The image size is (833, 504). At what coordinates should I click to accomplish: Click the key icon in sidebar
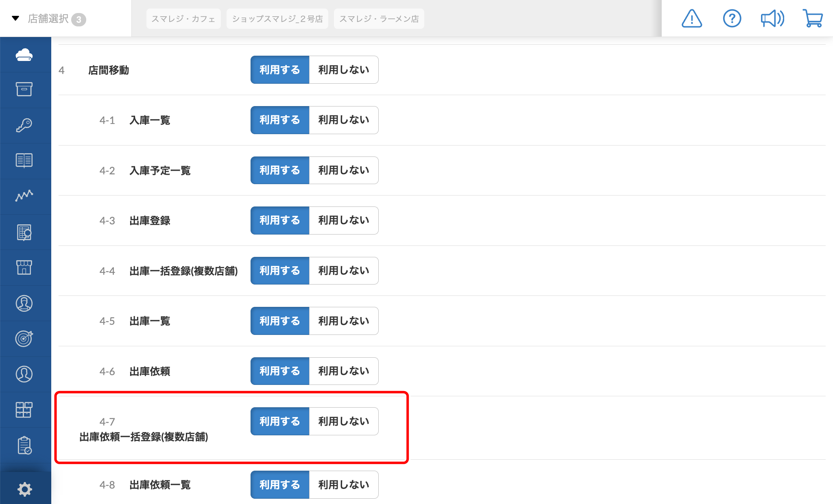24,125
